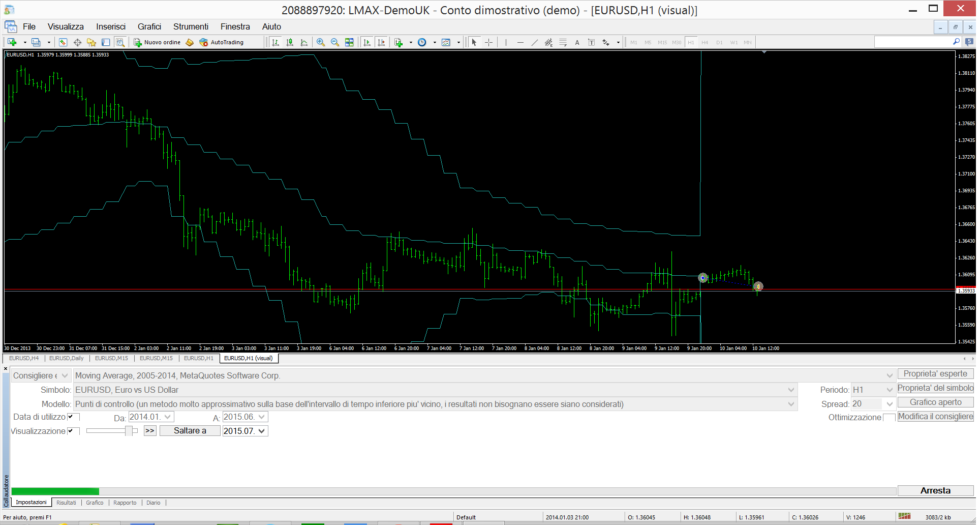Tile windows icon in toolbar
The image size is (980, 525).
coord(349,42)
